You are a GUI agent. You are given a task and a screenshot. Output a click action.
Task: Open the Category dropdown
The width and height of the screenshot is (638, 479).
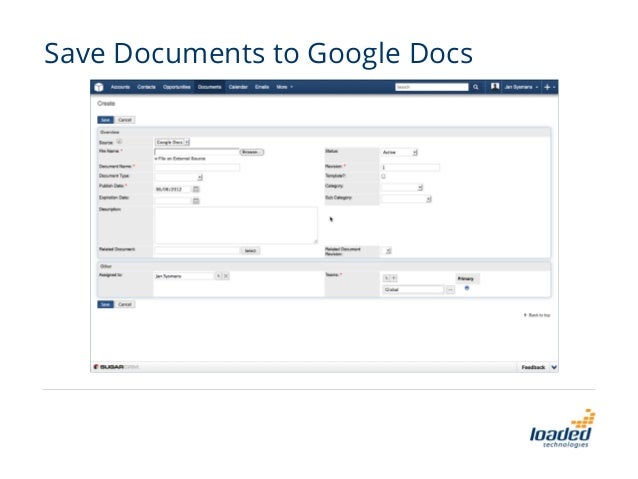(402, 188)
